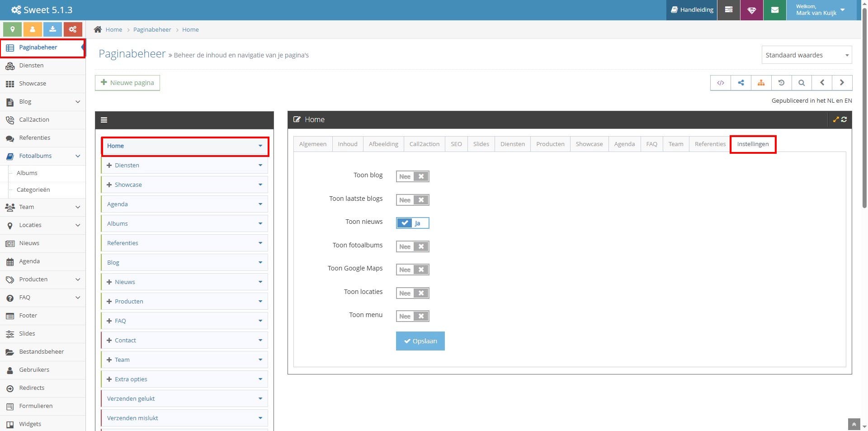Click the hamburger menu icon in page list

click(104, 120)
